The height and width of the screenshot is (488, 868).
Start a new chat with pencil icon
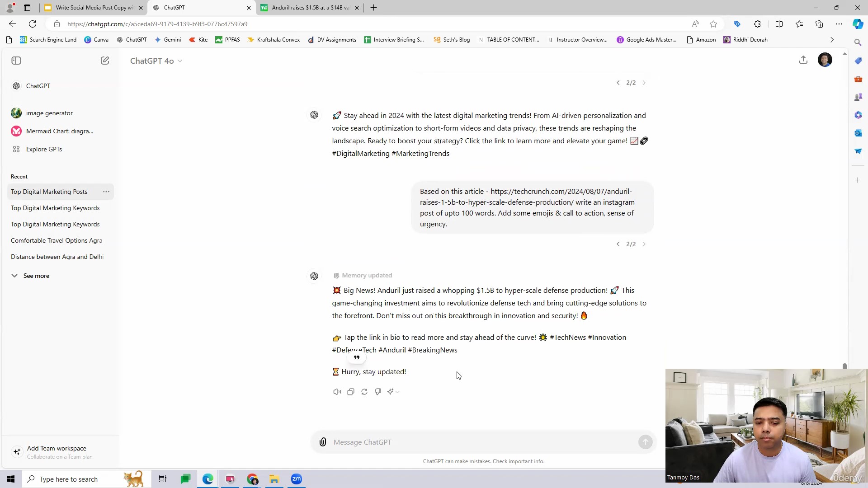[105, 61]
